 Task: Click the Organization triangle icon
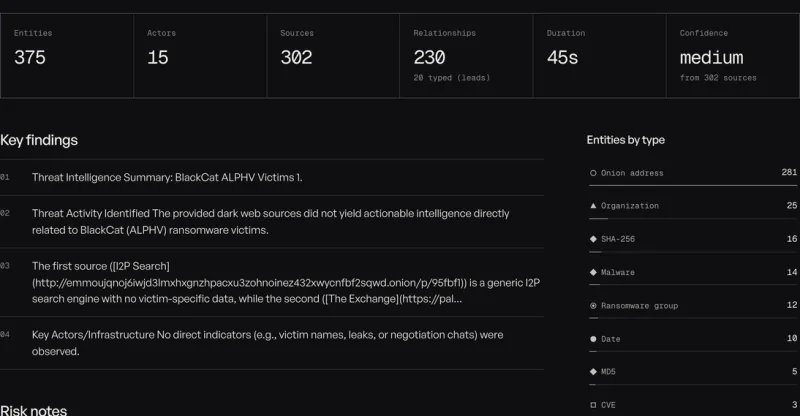pyautogui.click(x=593, y=206)
